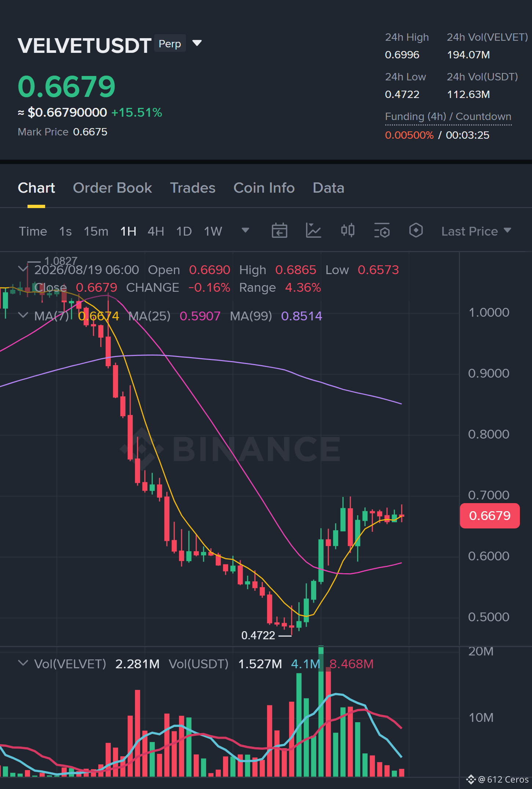Tap the MA(25) value 0.5907
Screen dimensions: 532x789
pos(200,316)
